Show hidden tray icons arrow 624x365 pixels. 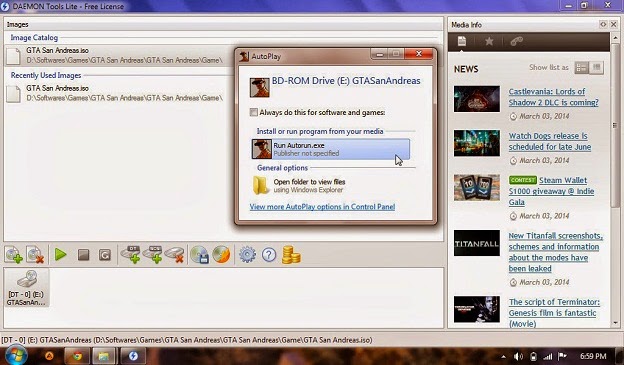click(x=503, y=357)
